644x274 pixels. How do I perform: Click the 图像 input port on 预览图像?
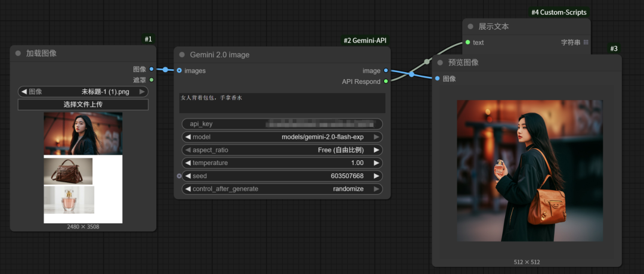coord(437,79)
